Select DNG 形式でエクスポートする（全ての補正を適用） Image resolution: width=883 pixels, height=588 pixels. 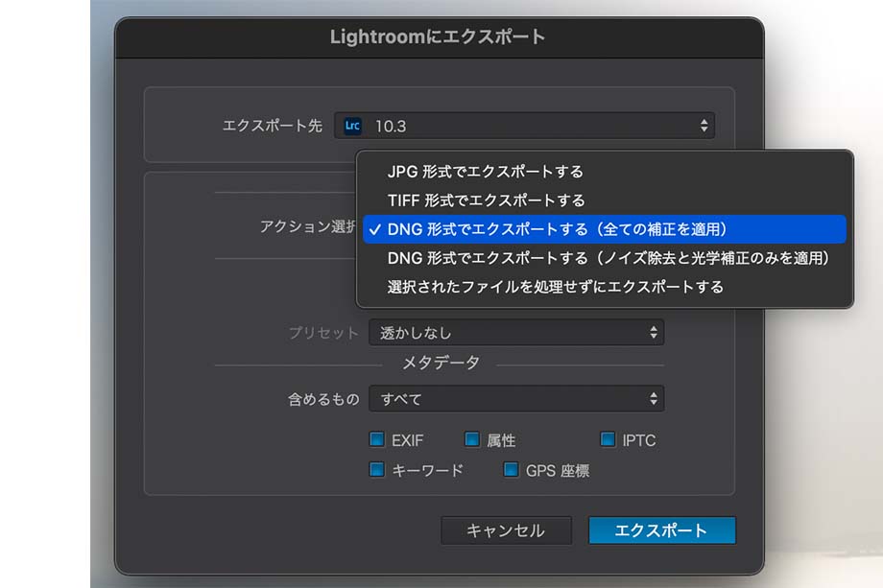coord(605,229)
